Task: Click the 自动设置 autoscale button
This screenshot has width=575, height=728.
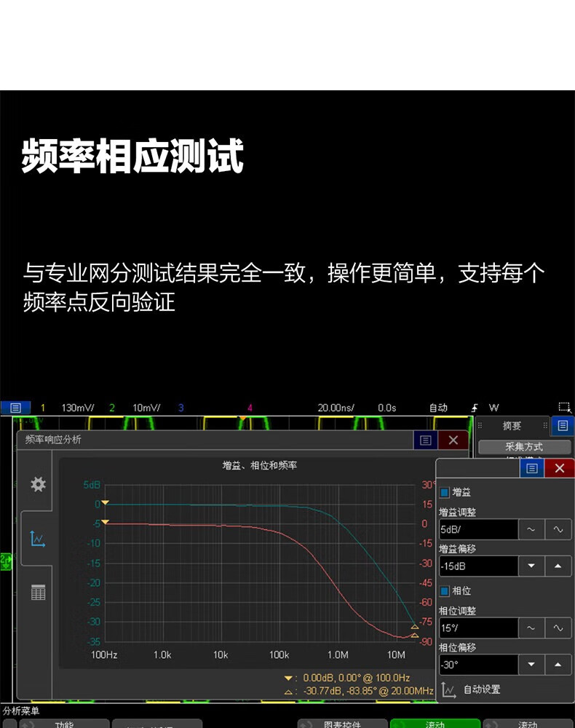Action: pyautogui.click(x=471, y=689)
